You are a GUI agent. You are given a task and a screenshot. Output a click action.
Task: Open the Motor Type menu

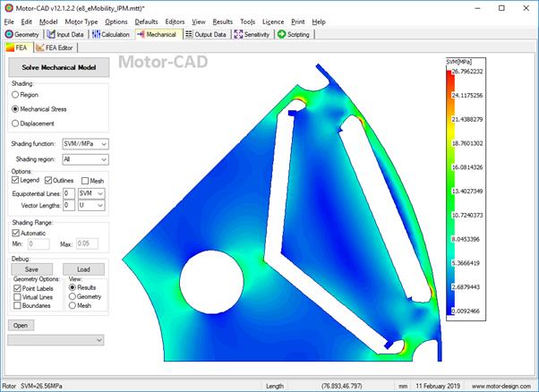(81, 21)
